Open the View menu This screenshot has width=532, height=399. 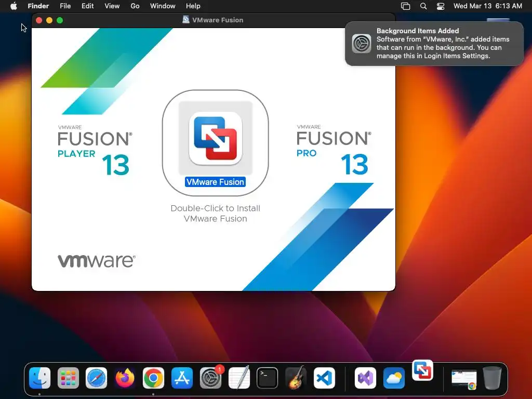pyautogui.click(x=112, y=6)
